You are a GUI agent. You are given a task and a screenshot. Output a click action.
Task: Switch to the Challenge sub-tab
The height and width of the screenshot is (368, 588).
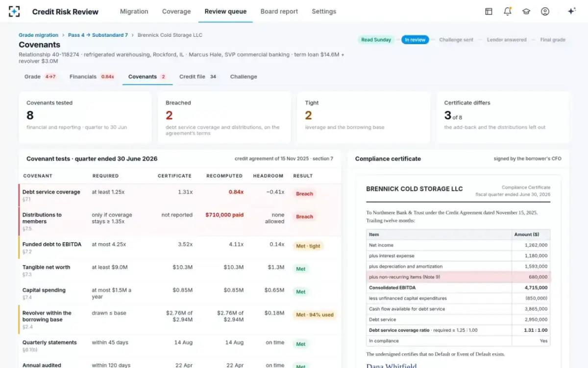click(244, 77)
